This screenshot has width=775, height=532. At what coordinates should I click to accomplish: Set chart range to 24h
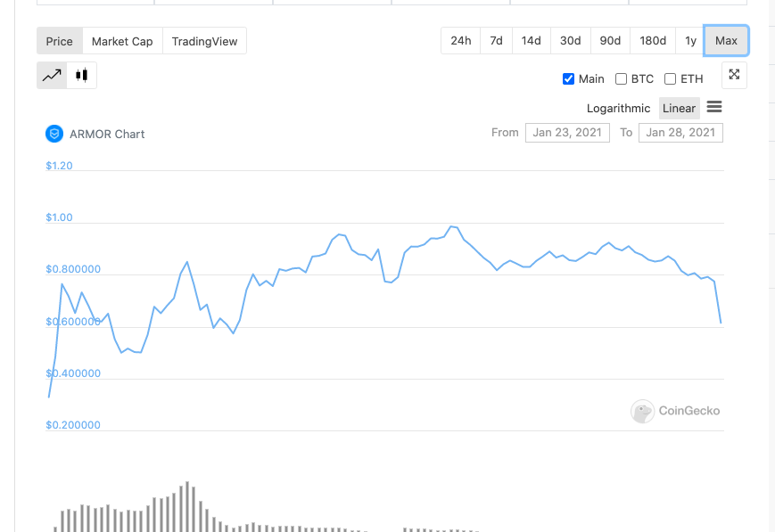460,41
